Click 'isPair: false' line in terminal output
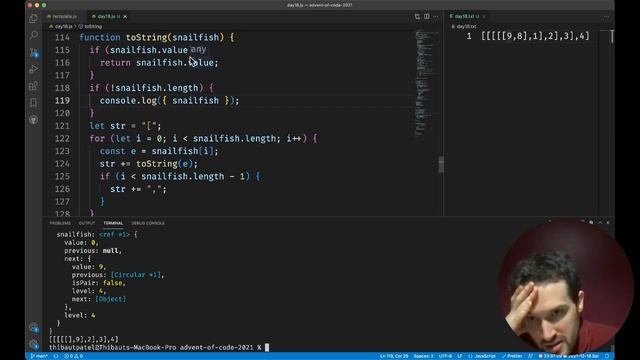Viewport: 640px width, 360px height. (98, 283)
